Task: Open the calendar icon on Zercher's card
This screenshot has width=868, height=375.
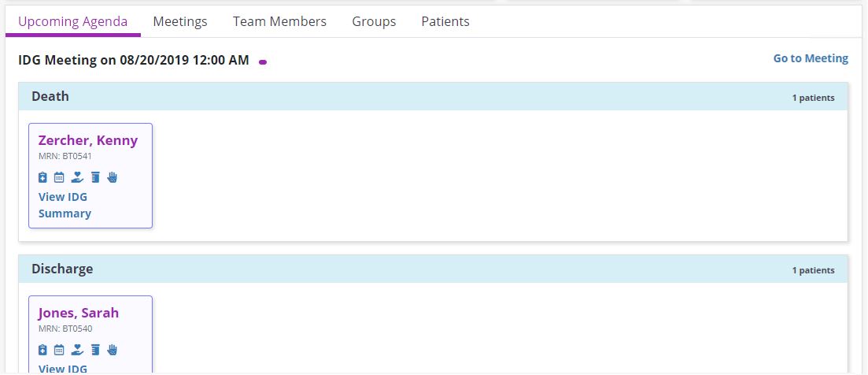Action: click(59, 177)
